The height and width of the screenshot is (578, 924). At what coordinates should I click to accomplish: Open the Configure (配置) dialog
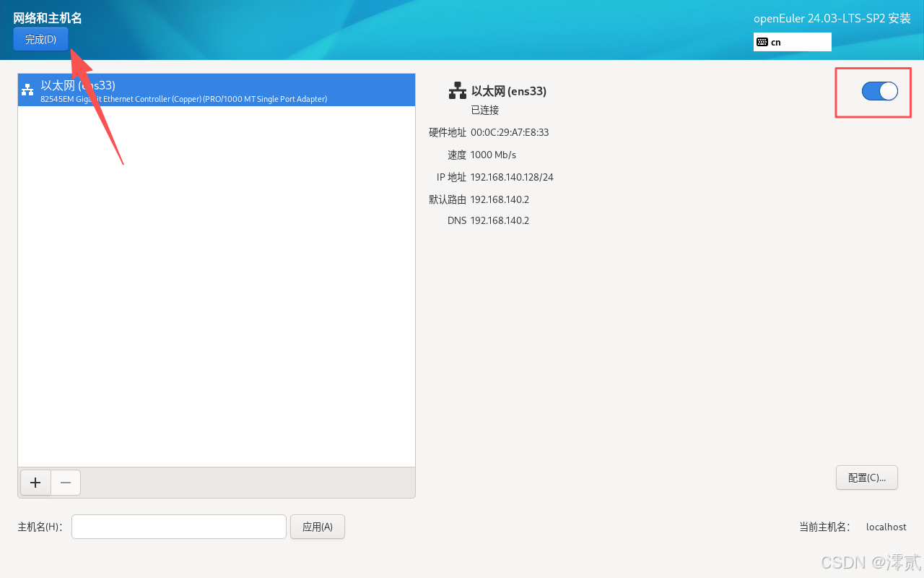[x=867, y=478]
